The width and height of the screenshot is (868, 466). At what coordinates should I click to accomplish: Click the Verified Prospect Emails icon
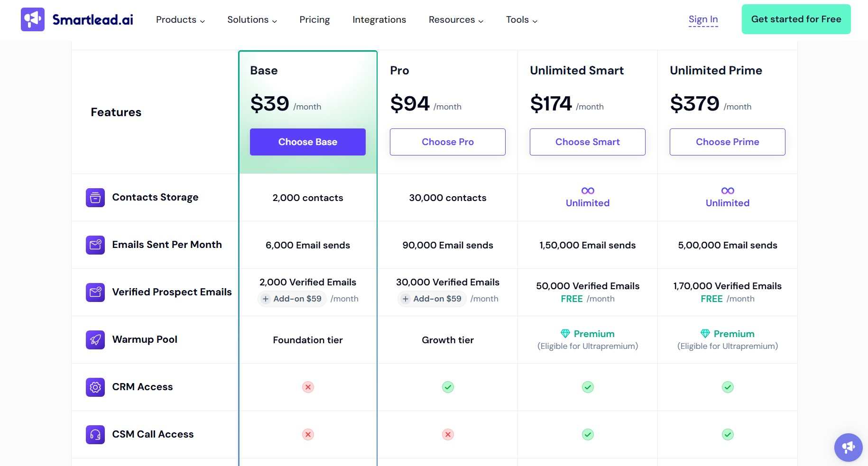pos(95,292)
